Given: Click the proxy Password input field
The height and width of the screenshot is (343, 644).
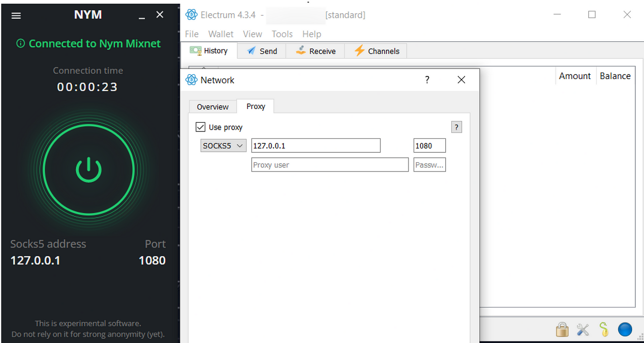Looking at the screenshot, I should [x=430, y=165].
